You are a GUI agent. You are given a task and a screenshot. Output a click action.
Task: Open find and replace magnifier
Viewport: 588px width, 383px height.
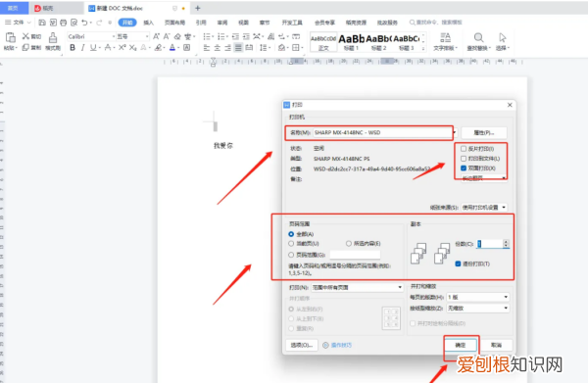(478, 37)
